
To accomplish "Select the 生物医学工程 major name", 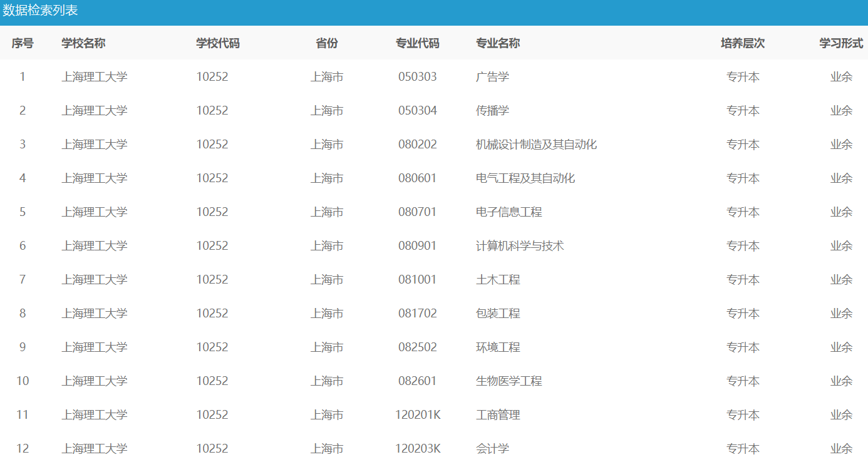I will [509, 381].
